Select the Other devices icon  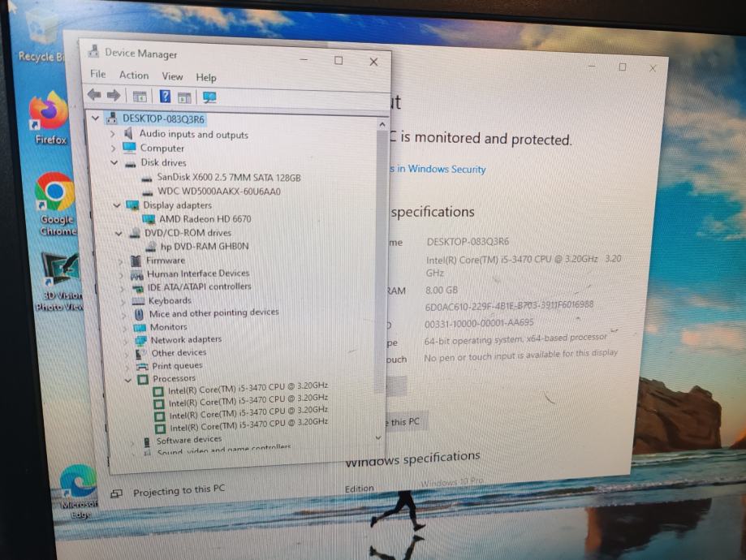click(140, 354)
